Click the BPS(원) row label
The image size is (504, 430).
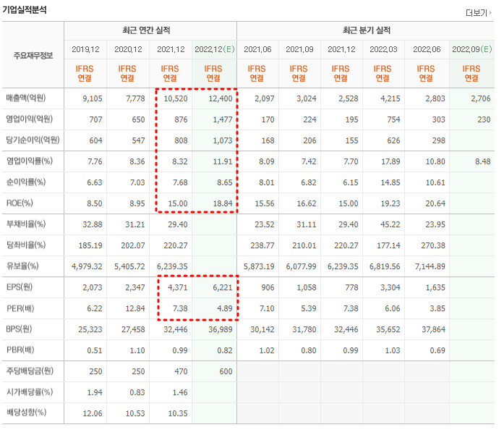(x=19, y=329)
